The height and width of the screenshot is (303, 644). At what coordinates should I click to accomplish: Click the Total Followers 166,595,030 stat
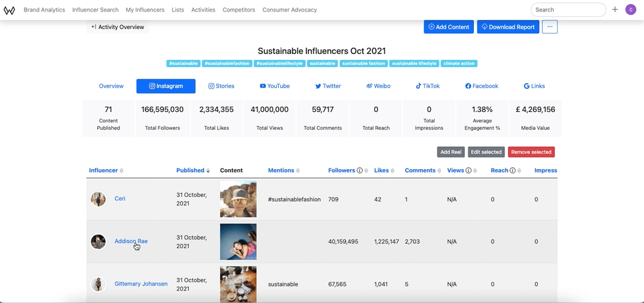tap(162, 118)
